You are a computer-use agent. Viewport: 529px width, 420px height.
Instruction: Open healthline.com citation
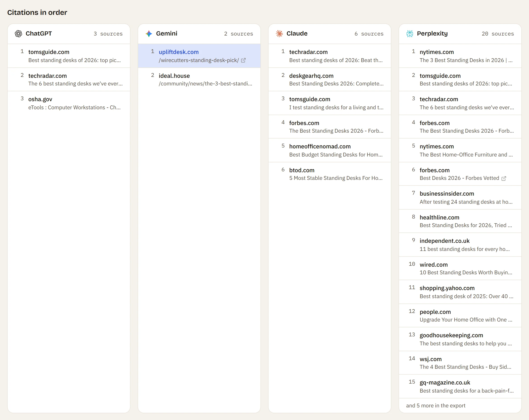click(460, 221)
